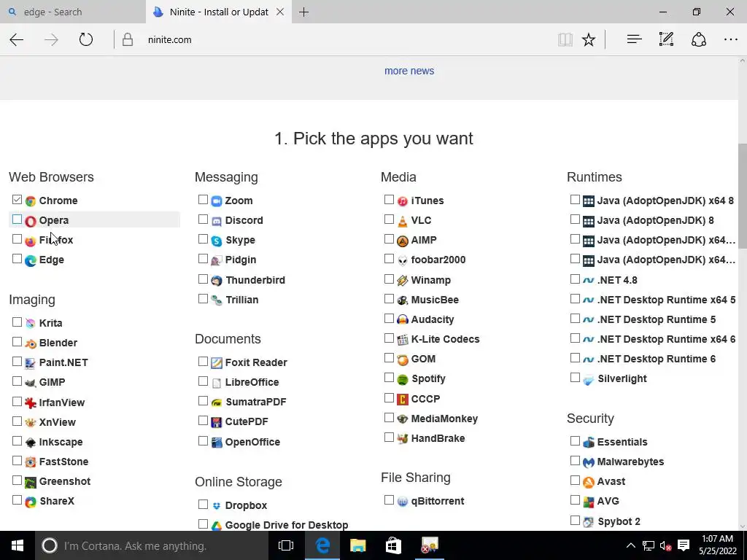Viewport: 747px width, 560px height.
Task: Open Edge more actions ellipsis menu
Action: pyautogui.click(x=730, y=39)
